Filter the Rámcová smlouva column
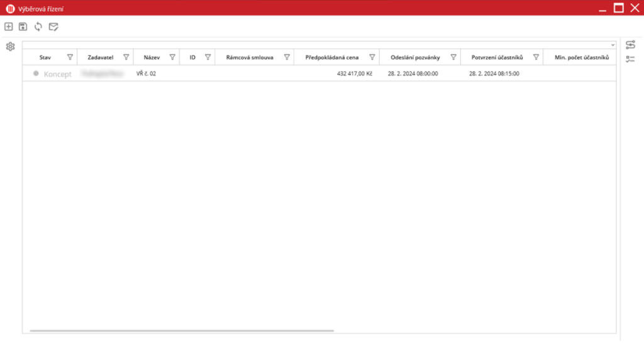The height and width of the screenshot is (343, 644). [287, 57]
